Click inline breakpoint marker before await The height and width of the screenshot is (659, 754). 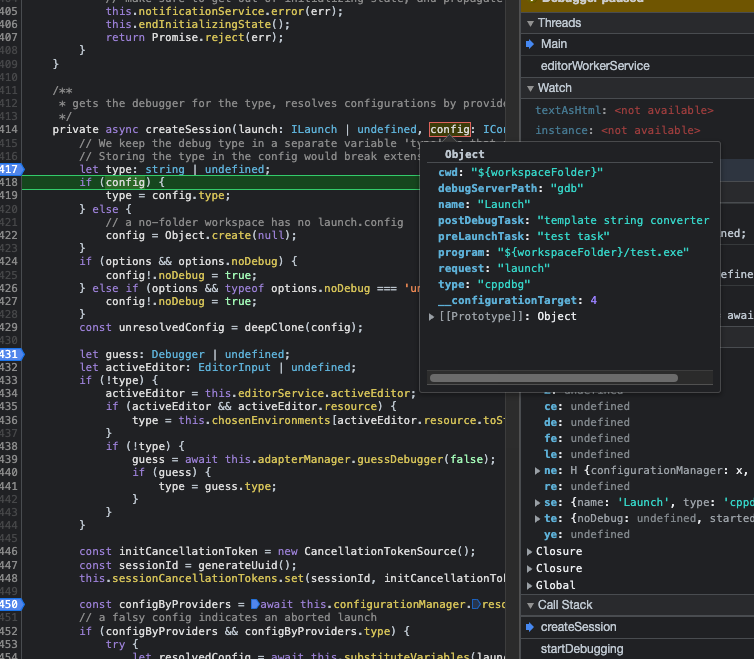pos(255,604)
